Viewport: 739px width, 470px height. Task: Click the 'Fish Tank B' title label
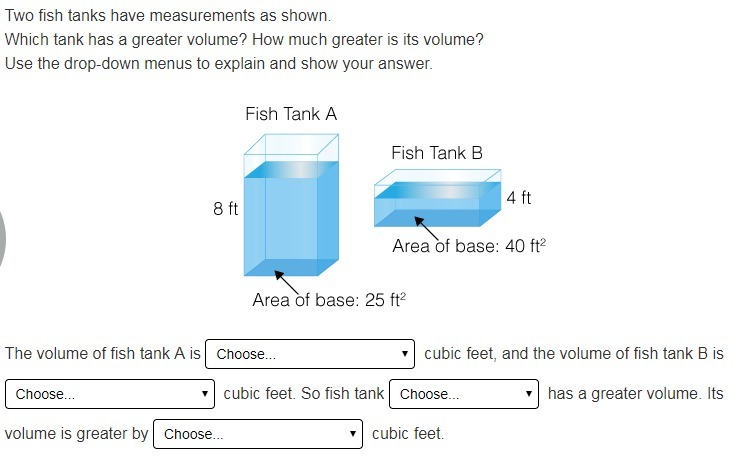[x=437, y=153]
